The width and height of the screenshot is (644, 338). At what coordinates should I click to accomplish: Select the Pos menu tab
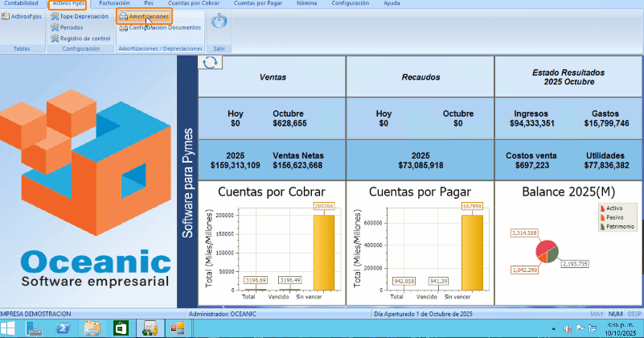149,3
